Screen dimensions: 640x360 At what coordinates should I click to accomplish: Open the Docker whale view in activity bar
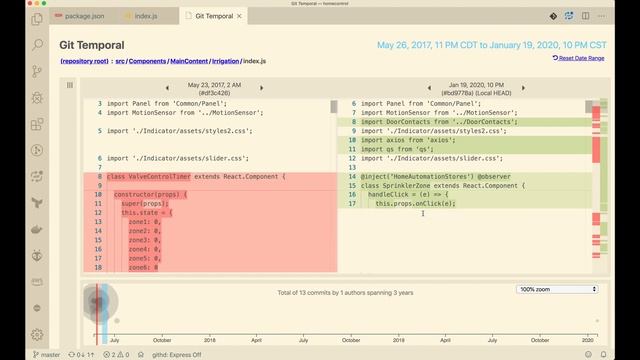coord(37,229)
